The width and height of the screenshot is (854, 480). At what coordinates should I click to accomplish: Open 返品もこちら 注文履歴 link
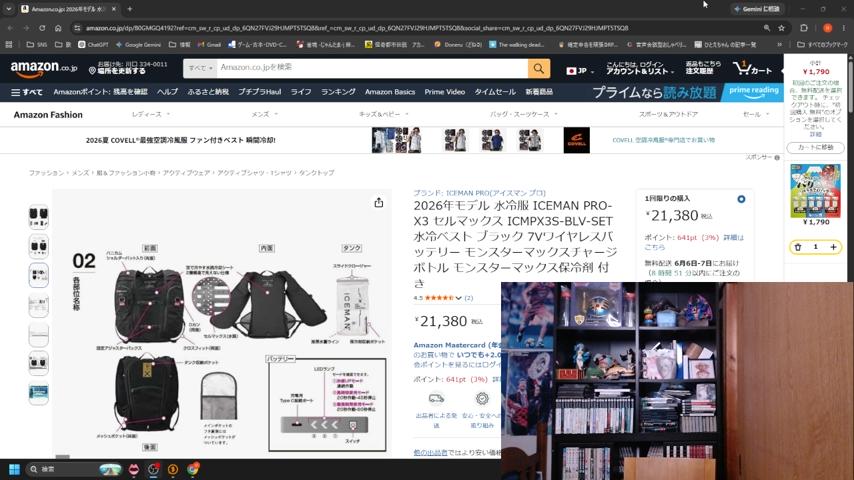703,68
